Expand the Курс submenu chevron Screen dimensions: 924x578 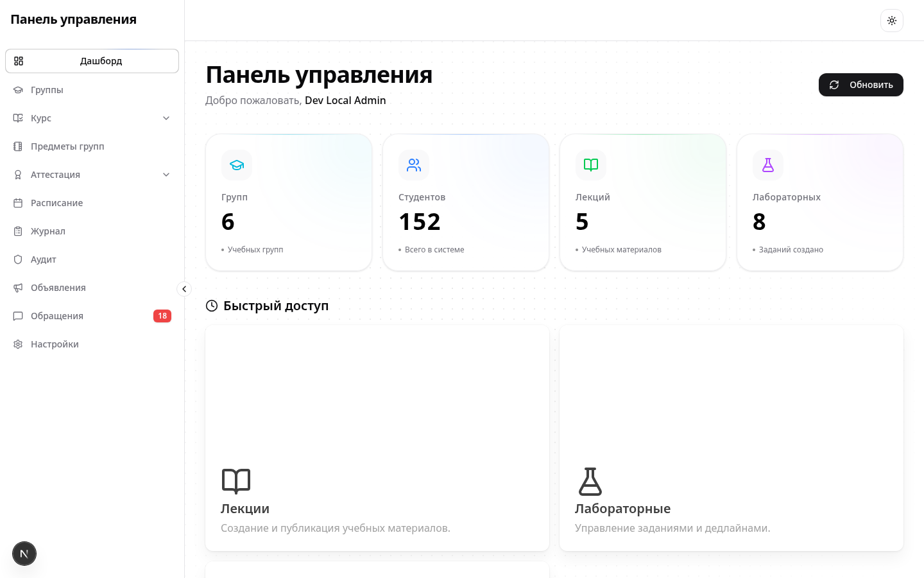coord(166,118)
